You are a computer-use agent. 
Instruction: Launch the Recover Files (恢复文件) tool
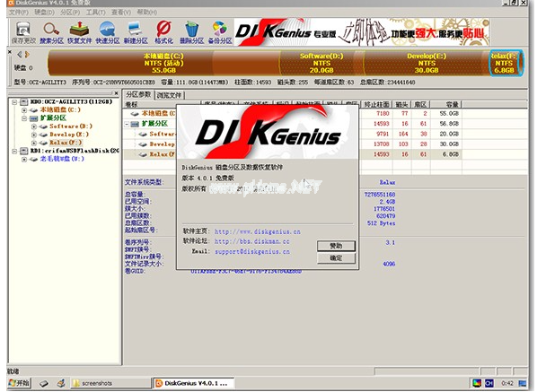coord(79,33)
